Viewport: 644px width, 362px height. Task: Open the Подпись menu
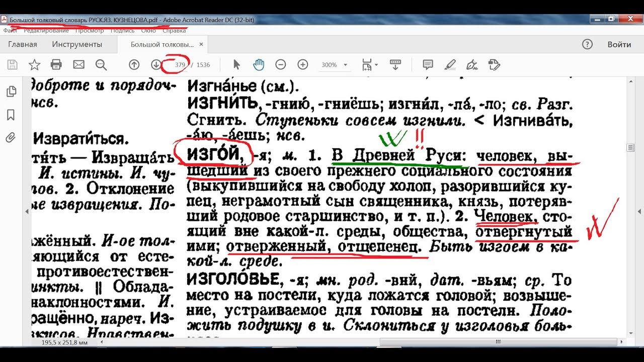[x=122, y=31]
